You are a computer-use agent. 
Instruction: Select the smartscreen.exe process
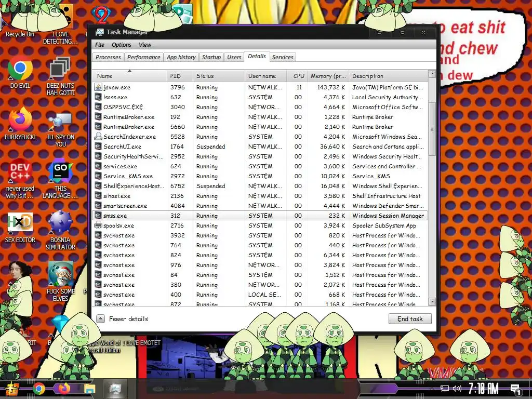260,206
